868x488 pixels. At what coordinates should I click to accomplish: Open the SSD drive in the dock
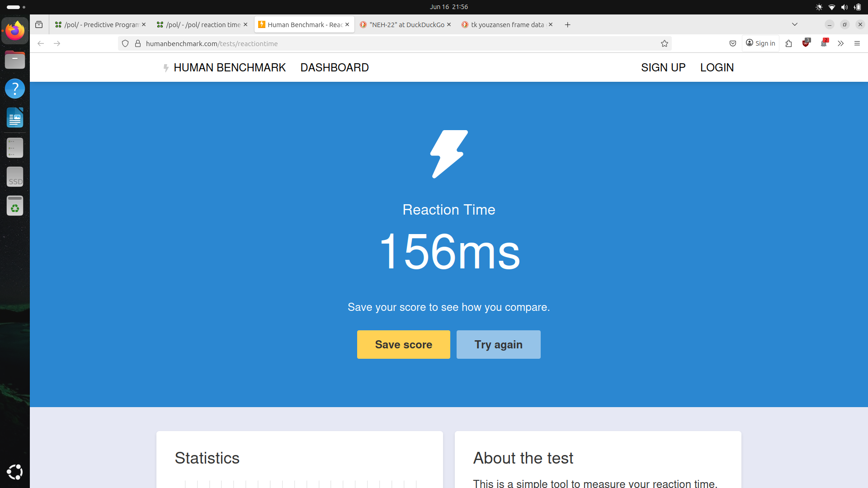pyautogui.click(x=15, y=177)
